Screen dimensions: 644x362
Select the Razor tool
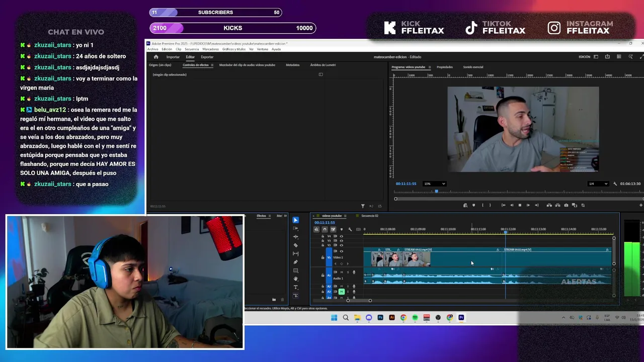(x=296, y=245)
